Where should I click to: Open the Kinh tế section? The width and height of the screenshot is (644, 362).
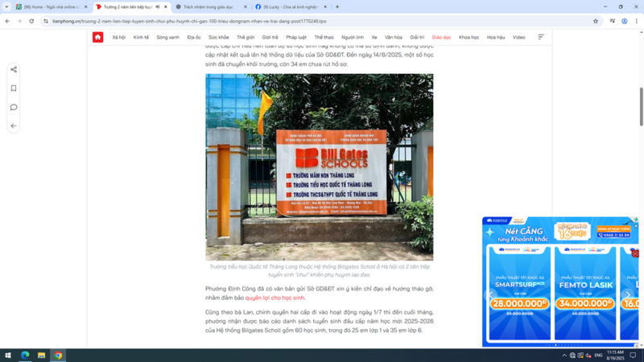[x=141, y=37]
